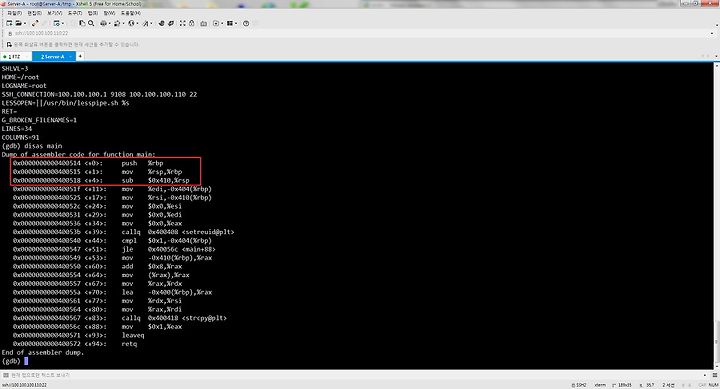Viewport: 720px width, 389px height.
Task: Click the Open Session folder icon
Action: pos(18,23)
